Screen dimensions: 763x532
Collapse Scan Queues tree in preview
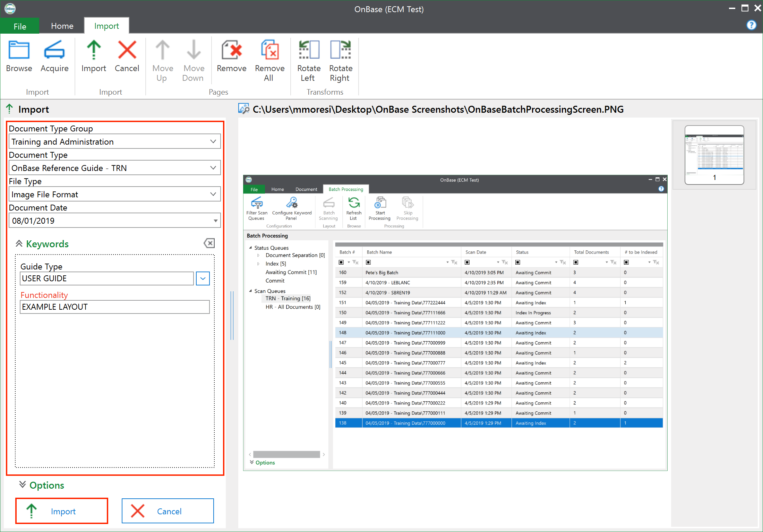point(250,291)
